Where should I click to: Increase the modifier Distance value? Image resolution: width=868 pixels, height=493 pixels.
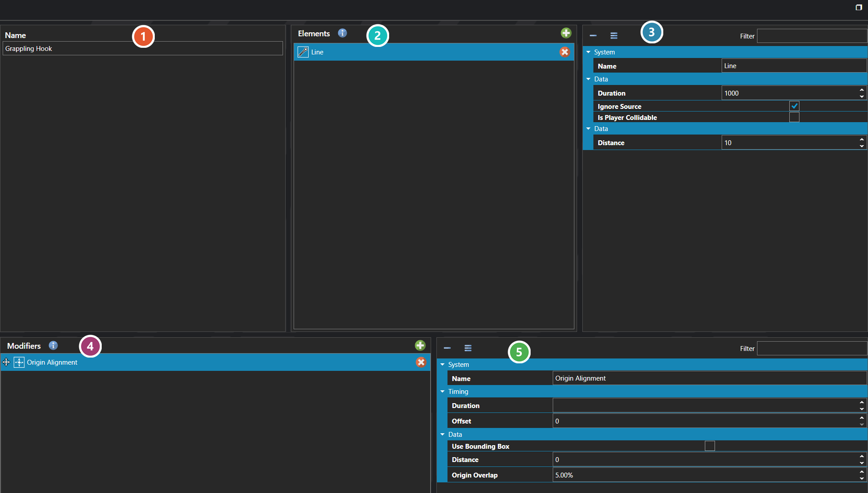[x=862, y=456]
